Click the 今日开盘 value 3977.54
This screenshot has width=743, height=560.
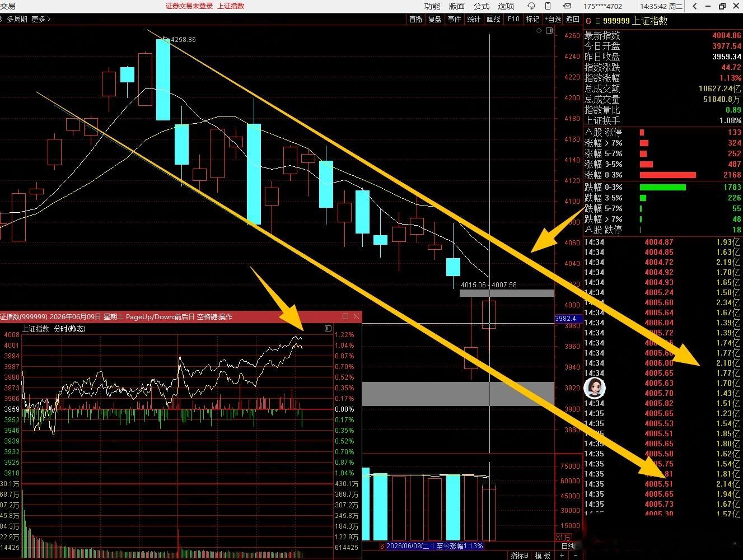click(726, 46)
